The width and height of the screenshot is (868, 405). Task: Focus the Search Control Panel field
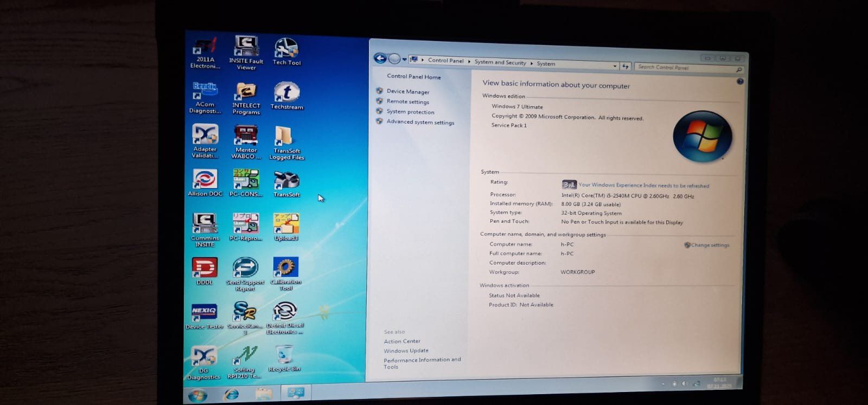point(685,68)
